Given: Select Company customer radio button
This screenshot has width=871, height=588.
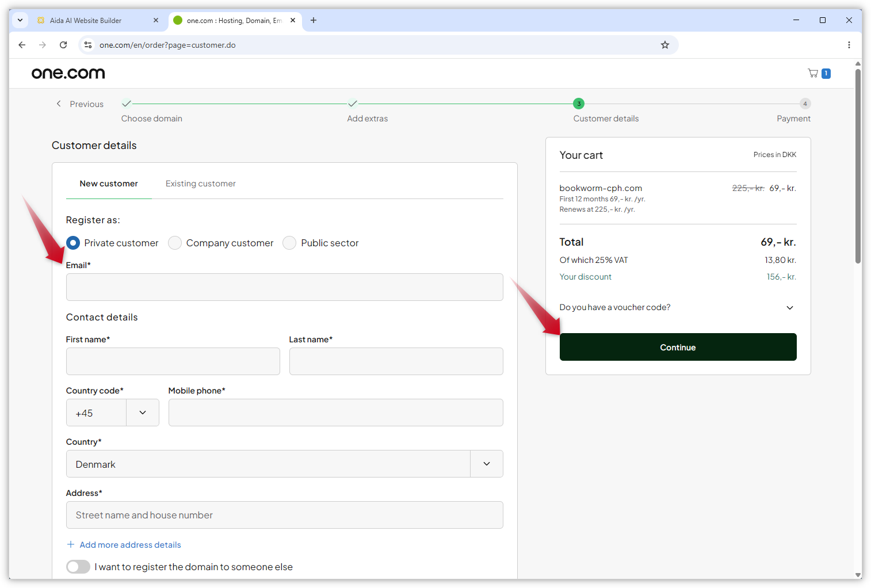Looking at the screenshot, I should point(175,243).
